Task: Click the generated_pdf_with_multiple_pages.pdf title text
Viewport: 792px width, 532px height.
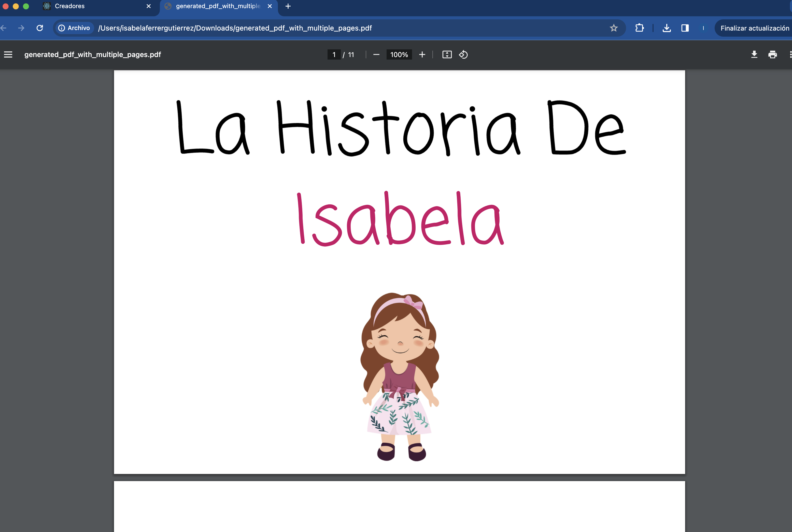Action: point(93,55)
